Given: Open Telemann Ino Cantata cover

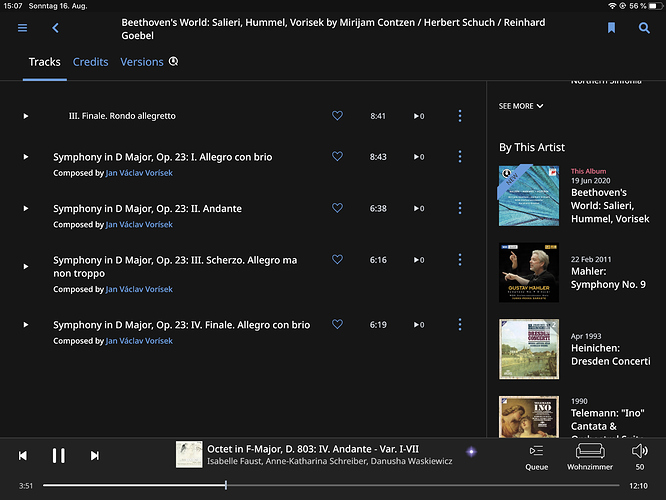Looking at the screenshot, I should pyautogui.click(x=529, y=416).
